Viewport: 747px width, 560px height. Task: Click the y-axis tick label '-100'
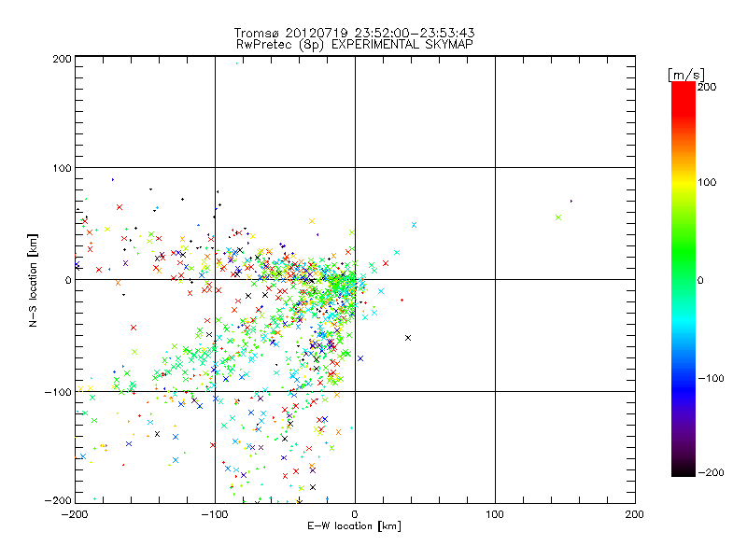pyautogui.click(x=59, y=392)
